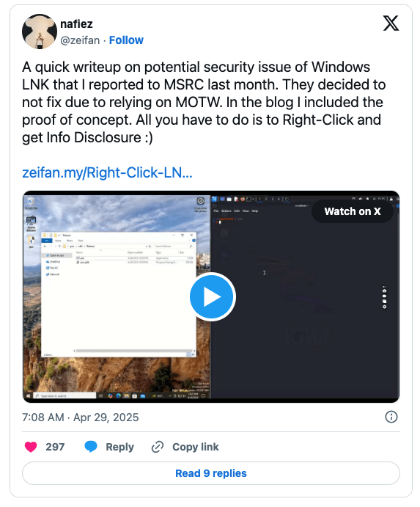Click the X logo icon
Image resolution: width=420 pixels, height=507 pixels.
pos(391,23)
